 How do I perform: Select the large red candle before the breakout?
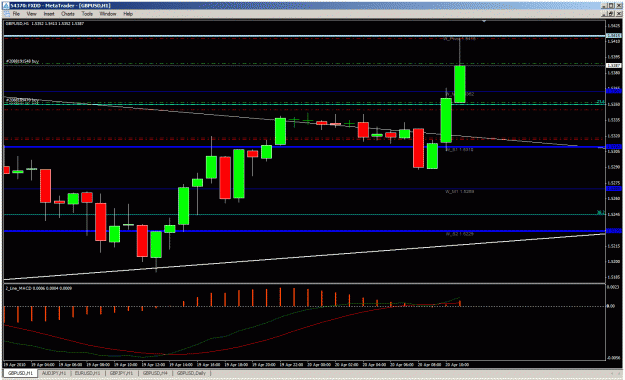click(x=418, y=148)
